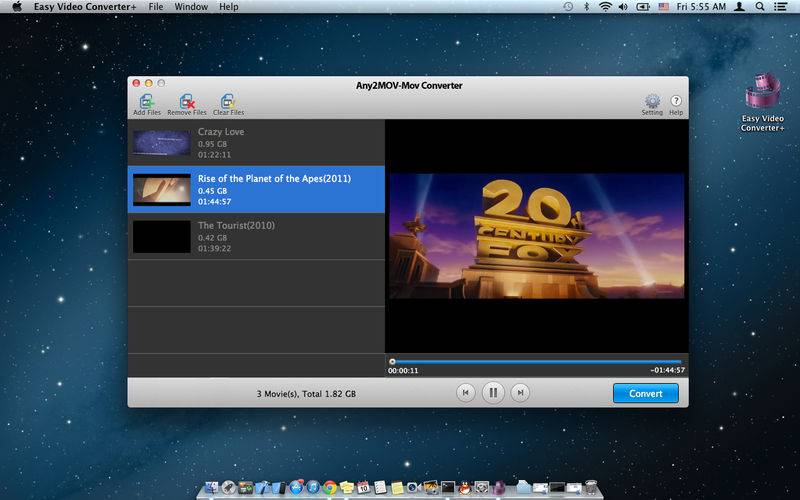Skip to the next video track
The width and height of the screenshot is (800, 500).
coord(519,393)
